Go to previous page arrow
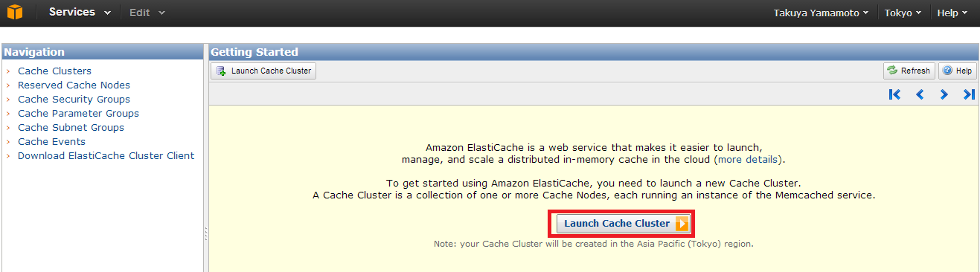 [920, 94]
